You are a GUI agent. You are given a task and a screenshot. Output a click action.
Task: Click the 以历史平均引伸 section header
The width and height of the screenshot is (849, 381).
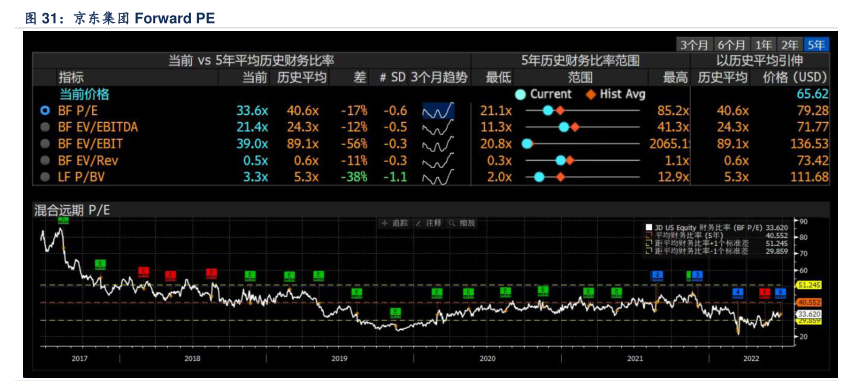tap(761, 61)
